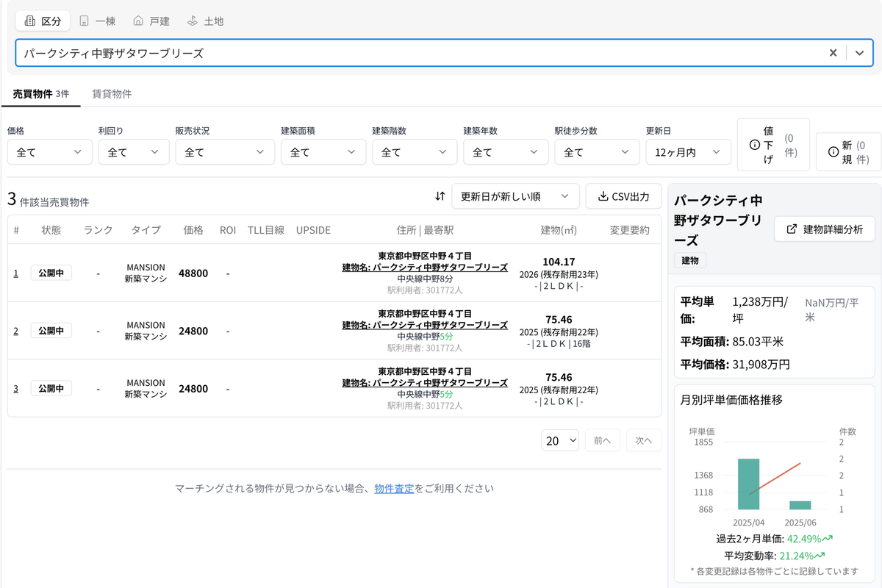Open the 建築年数 filter dropdown
Screen dimensions: 882x588
tap(506, 152)
